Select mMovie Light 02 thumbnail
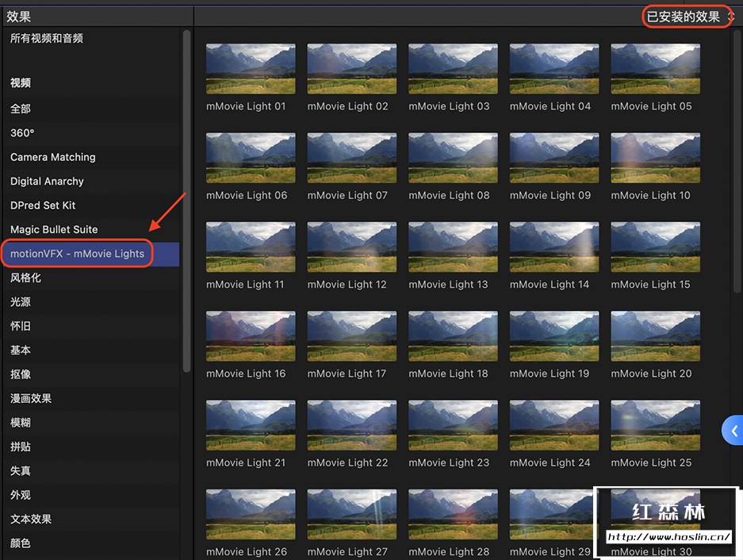The image size is (743, 560). pyautogui.click(x=352, y=69)
